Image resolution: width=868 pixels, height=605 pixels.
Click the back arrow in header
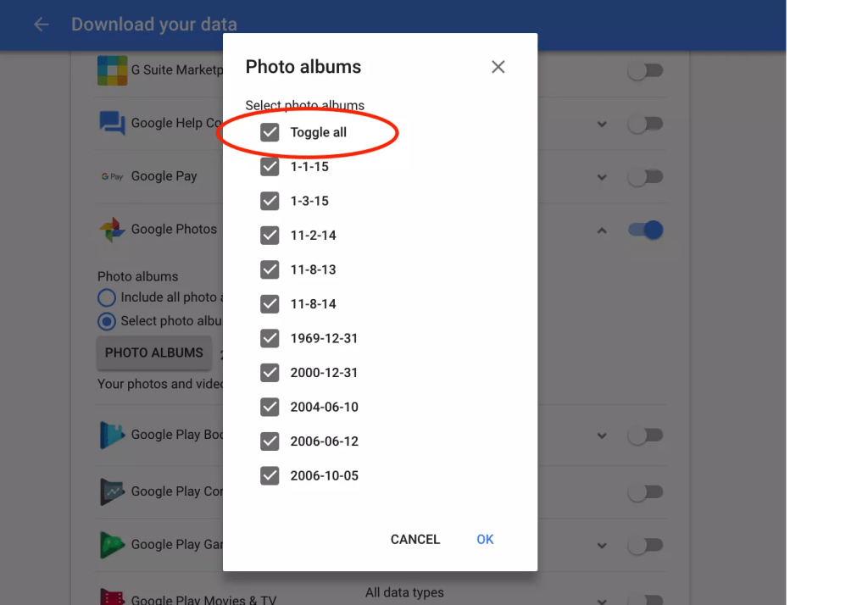(41, 25)
